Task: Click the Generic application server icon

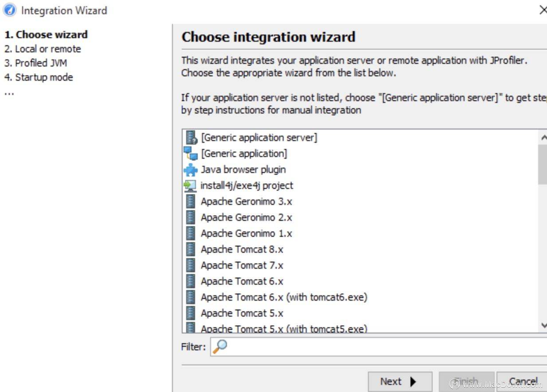Action: point(191,137)
